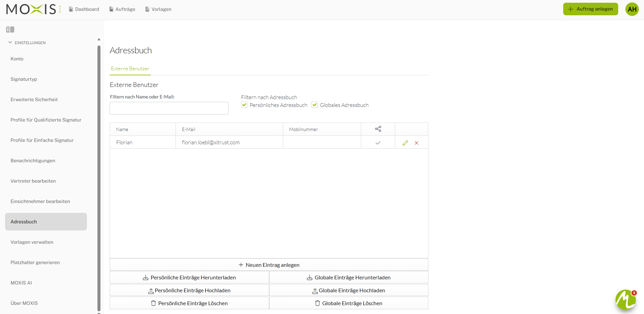This screenshot has width=644, height=314.
Task: Click Globale Einträge Löschen
Action: click(349, 303)
